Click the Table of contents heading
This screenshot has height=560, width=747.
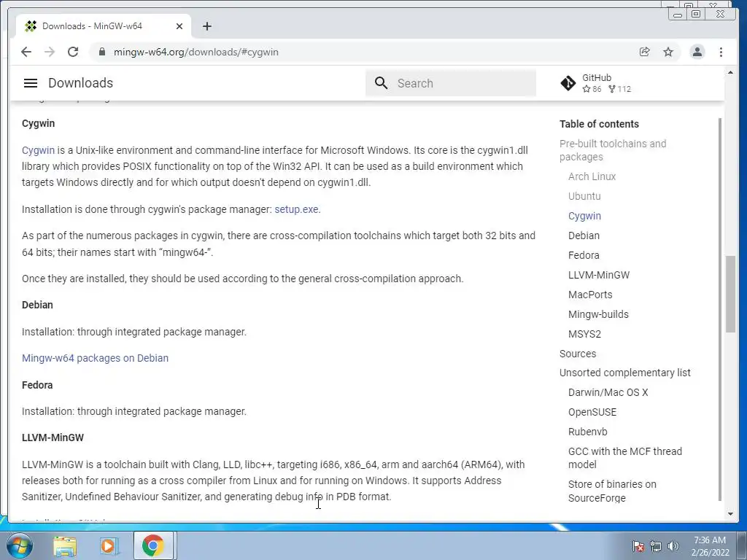point(599,124)
